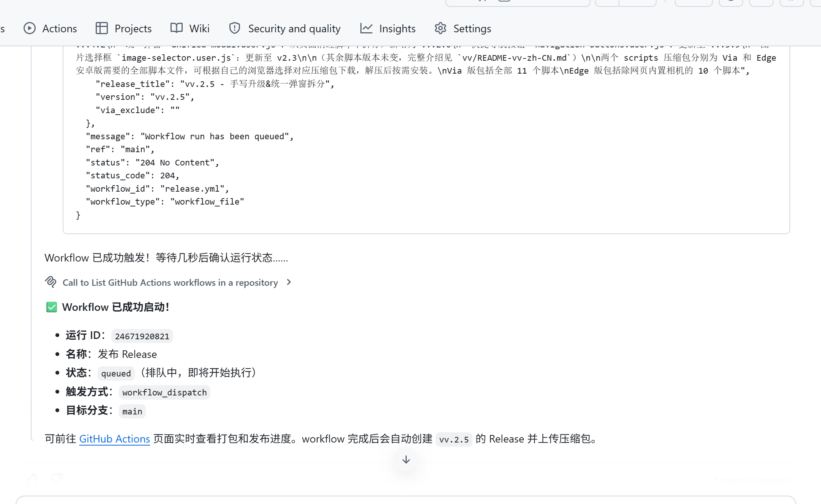Viewport: 821px width, 504px height.
Task: Focus the chat input box at the bottom
Action: point(406,500)
